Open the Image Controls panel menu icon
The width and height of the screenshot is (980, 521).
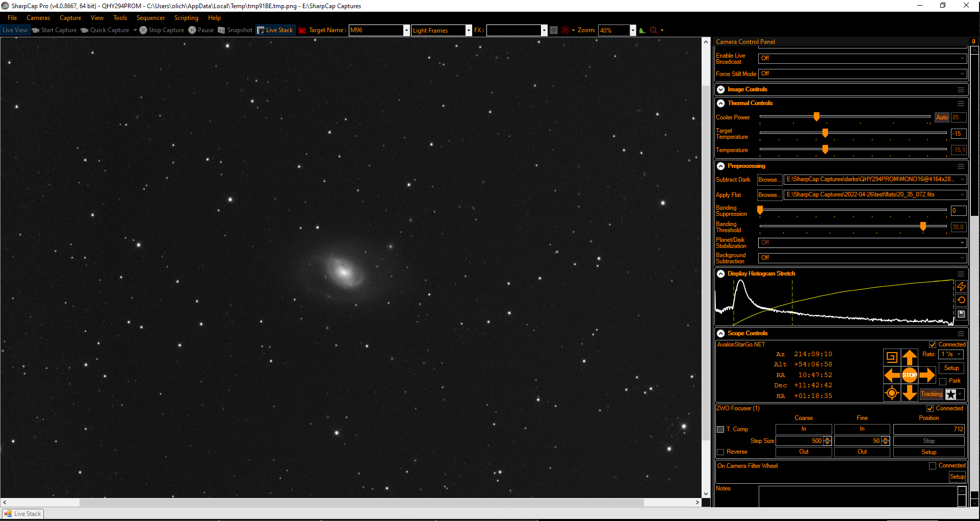click(x=961, y=89)
